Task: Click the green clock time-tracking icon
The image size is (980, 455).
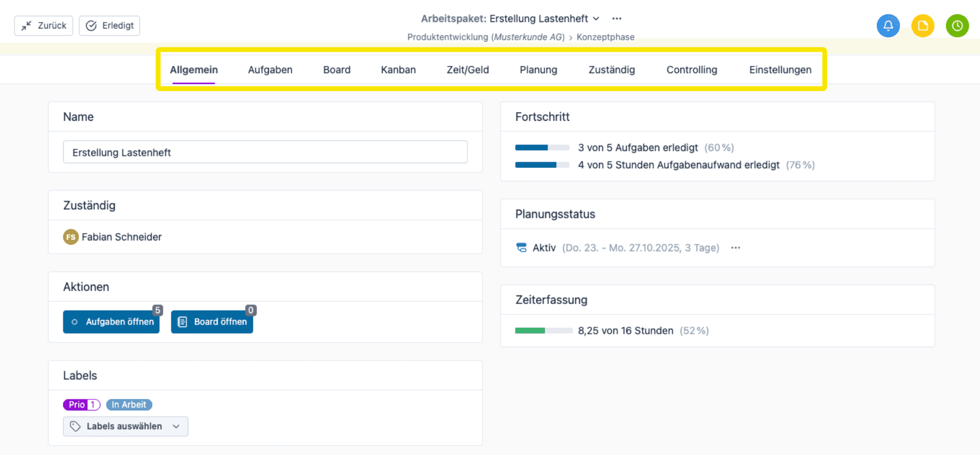Action: point(957,25)
